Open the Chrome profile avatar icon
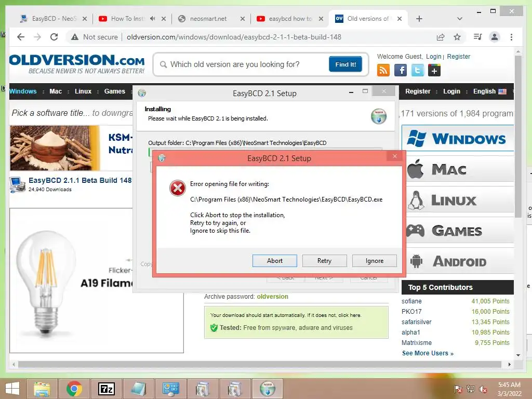The image size is (532, 399). pyautogui.click(x=495, y=37)
